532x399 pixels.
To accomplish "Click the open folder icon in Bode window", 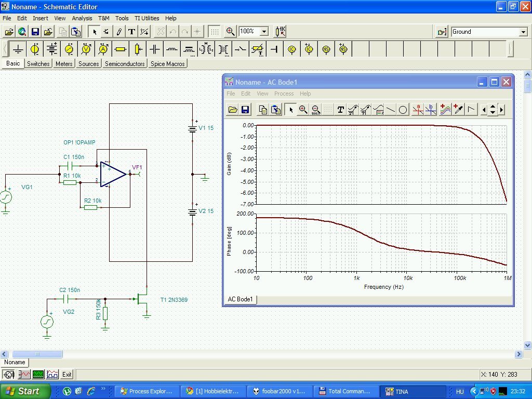I will tap(233, 110).
